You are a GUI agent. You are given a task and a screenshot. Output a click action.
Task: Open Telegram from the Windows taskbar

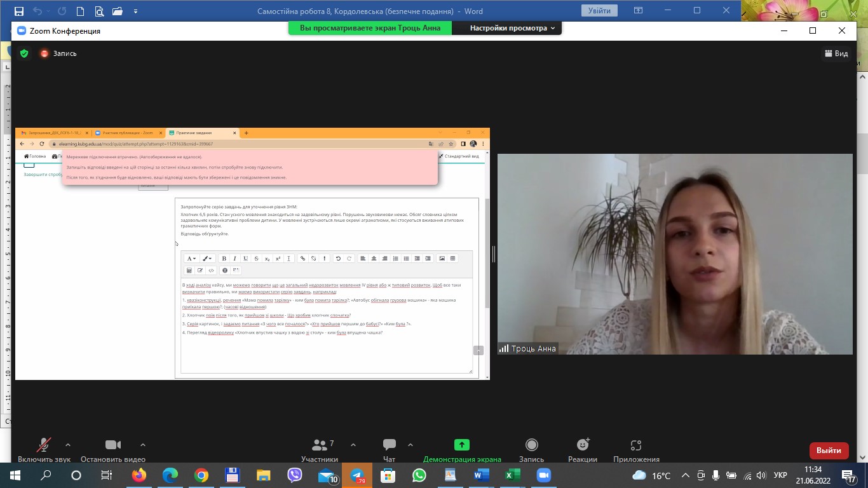click(357, 475)
